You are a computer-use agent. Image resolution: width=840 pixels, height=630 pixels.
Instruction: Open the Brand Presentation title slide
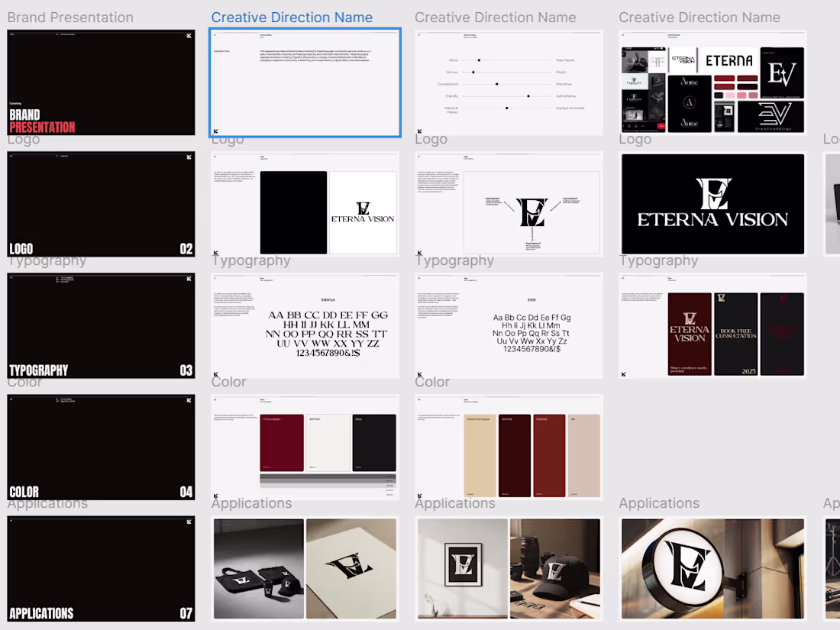coord(101,82)
